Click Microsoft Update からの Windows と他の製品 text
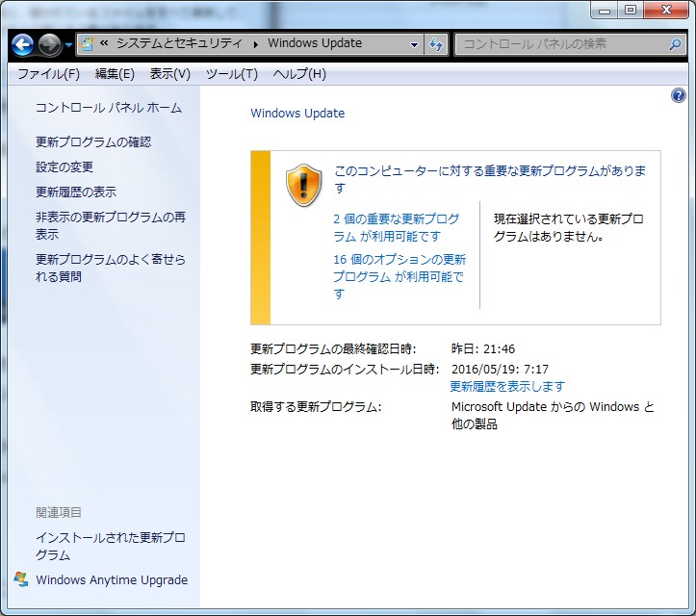Viewport: 696px width, 616px height. (553, 416)
